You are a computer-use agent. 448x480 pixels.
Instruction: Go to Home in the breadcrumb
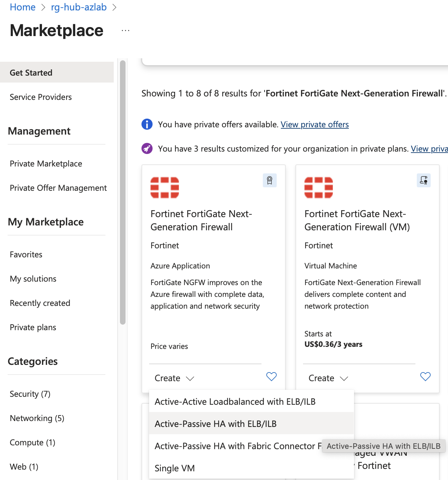click(x=23, y=7)
